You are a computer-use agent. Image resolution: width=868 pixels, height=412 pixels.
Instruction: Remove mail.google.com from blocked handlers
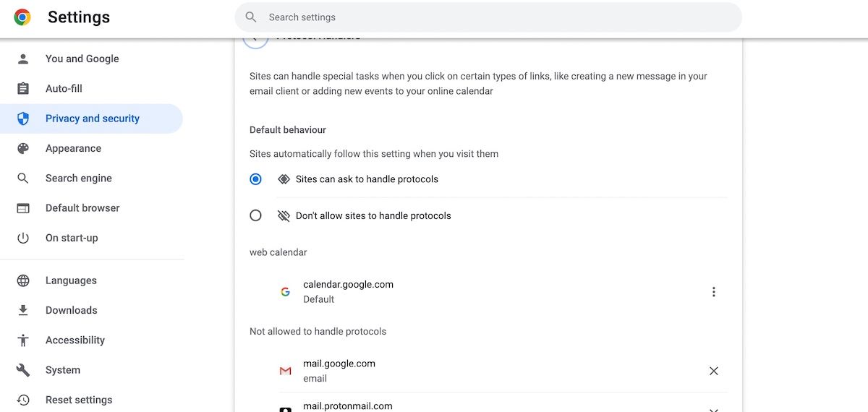(713, 371)
